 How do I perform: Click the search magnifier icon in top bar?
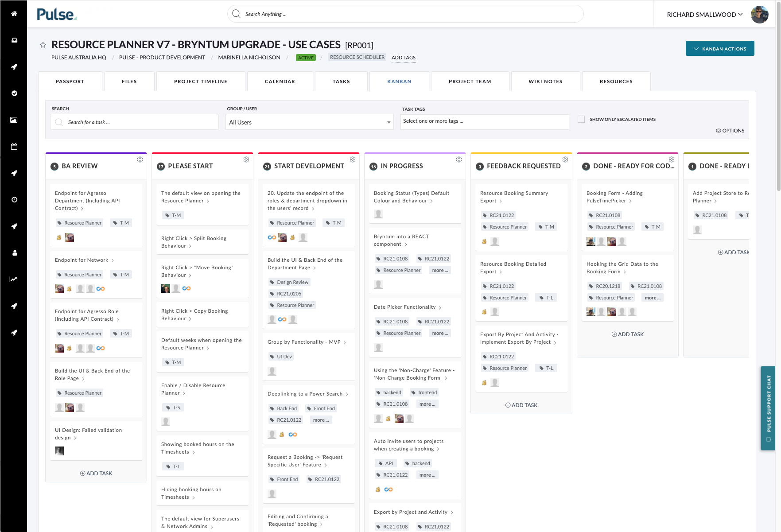coord(236,14)
